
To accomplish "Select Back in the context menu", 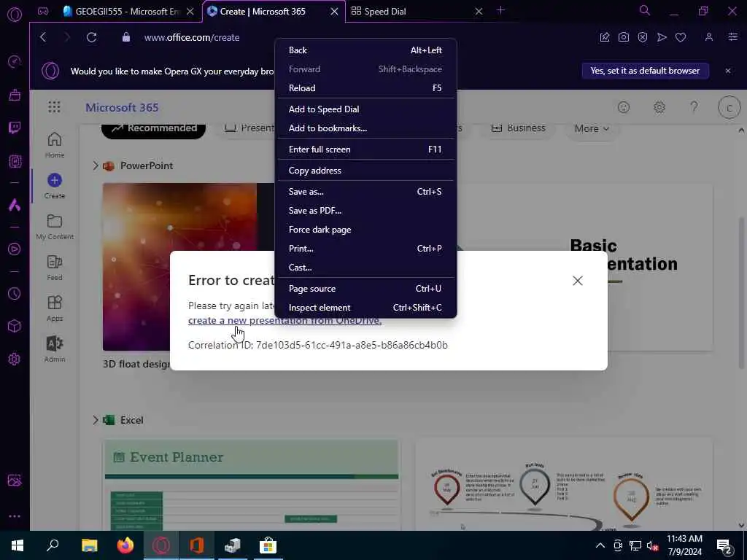I will [x=365, y=50].
